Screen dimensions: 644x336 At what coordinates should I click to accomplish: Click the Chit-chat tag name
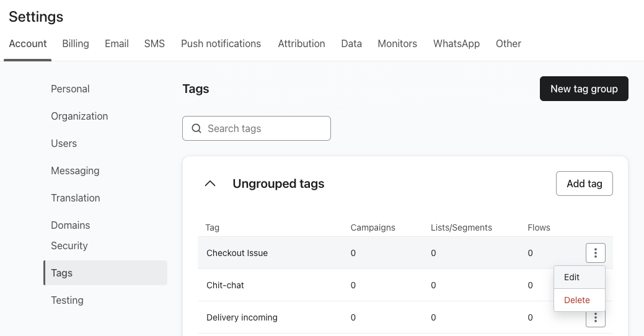(225, 285)
